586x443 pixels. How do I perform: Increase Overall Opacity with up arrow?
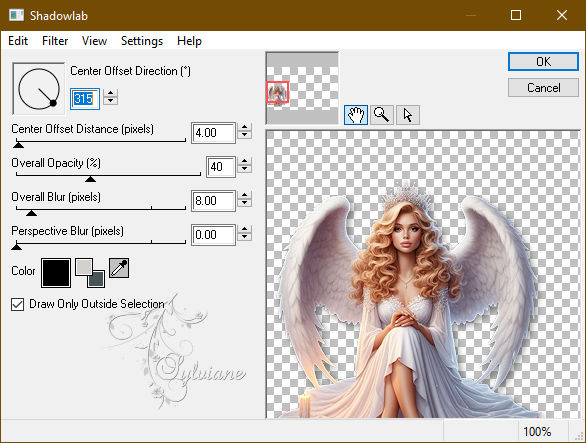click(x=244, y=161)
